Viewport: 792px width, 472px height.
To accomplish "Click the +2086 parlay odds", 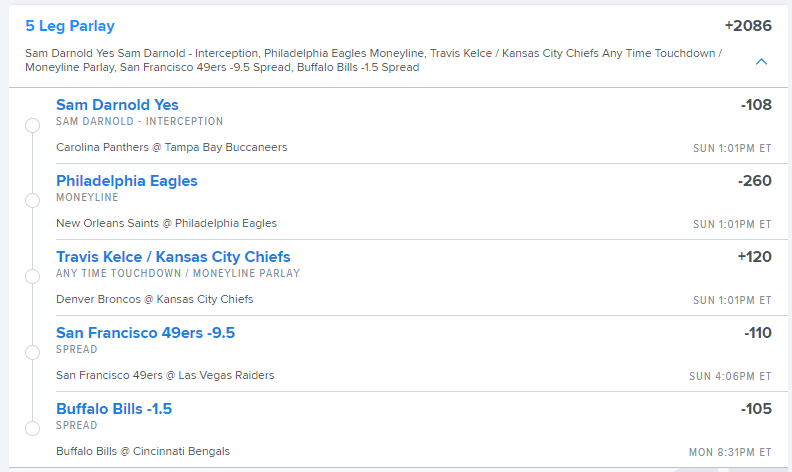I will pos(748,26).
